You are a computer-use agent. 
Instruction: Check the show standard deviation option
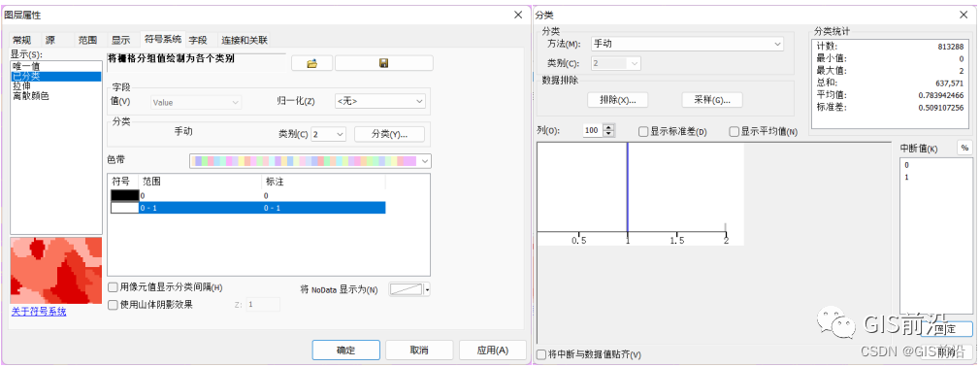point(642,132)
